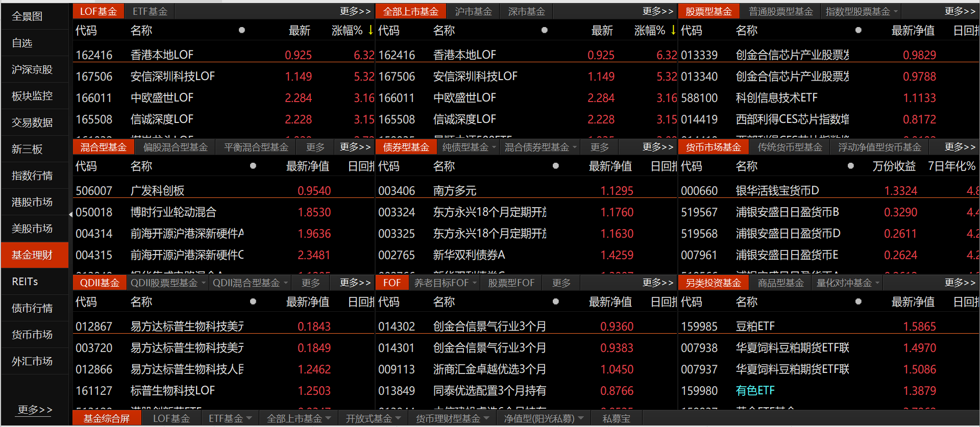Select the 商品型基金 tab
This screenshot has width=980, height=427.
(x=780, y=283)
